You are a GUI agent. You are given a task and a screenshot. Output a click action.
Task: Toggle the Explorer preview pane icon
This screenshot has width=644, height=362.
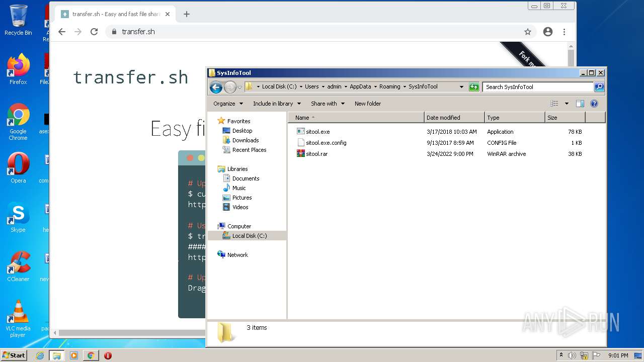pos(580,104)
